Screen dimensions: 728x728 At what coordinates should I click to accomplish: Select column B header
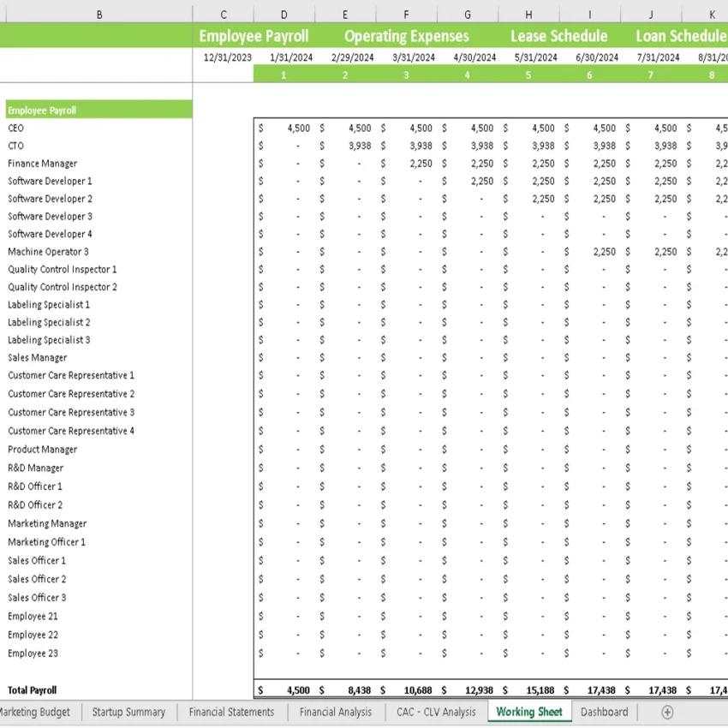click(x=99, y=14)
